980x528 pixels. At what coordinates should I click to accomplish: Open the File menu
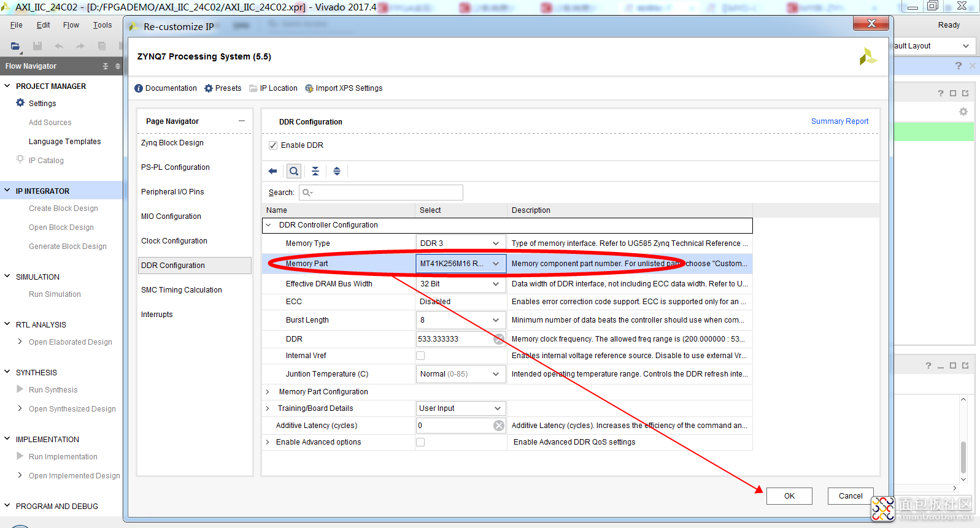click(x=17, y=25)
